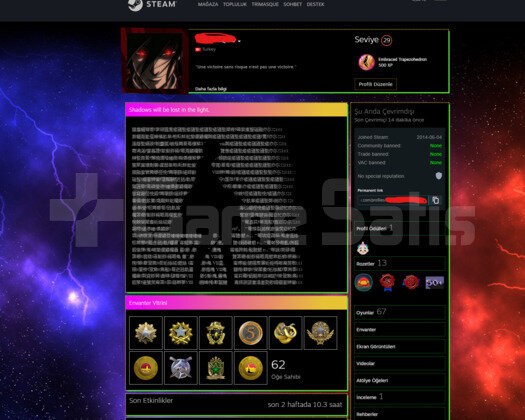Click the red-eyed anime profile avatar
Screen dimensions: 525x420
coord(155,61)
